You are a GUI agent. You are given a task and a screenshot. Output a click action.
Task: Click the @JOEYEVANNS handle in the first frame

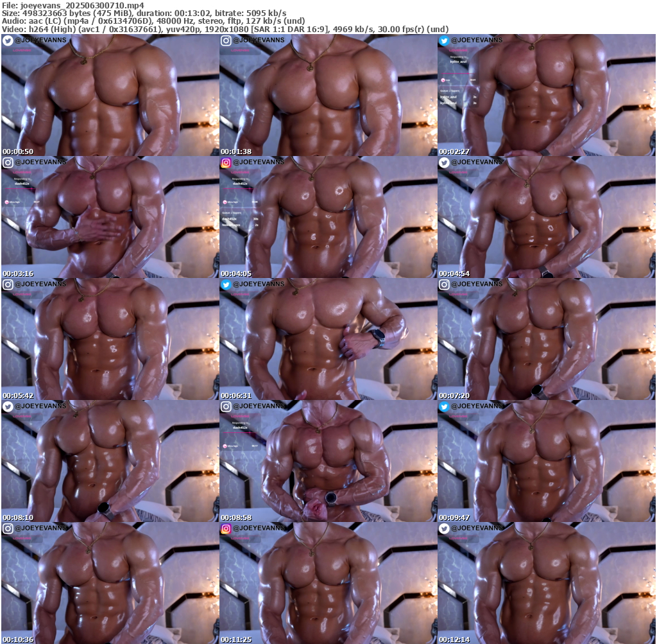click(x=40, y=40)
